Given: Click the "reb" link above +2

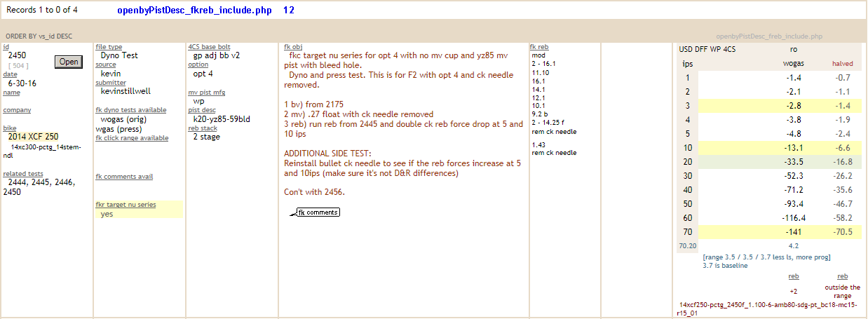Looking at the screenshot, I should pyautogui.click(x=793, y=276).
